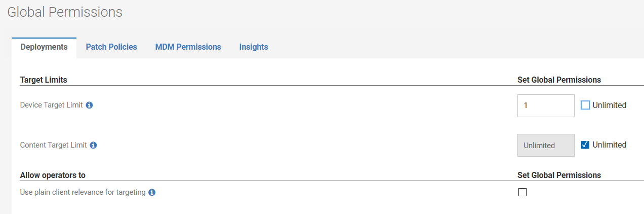The width and height of the screenshot is (644, 214).
Task: Click the "Use plain client relevance for targeting" label
Action: [83, 193]
